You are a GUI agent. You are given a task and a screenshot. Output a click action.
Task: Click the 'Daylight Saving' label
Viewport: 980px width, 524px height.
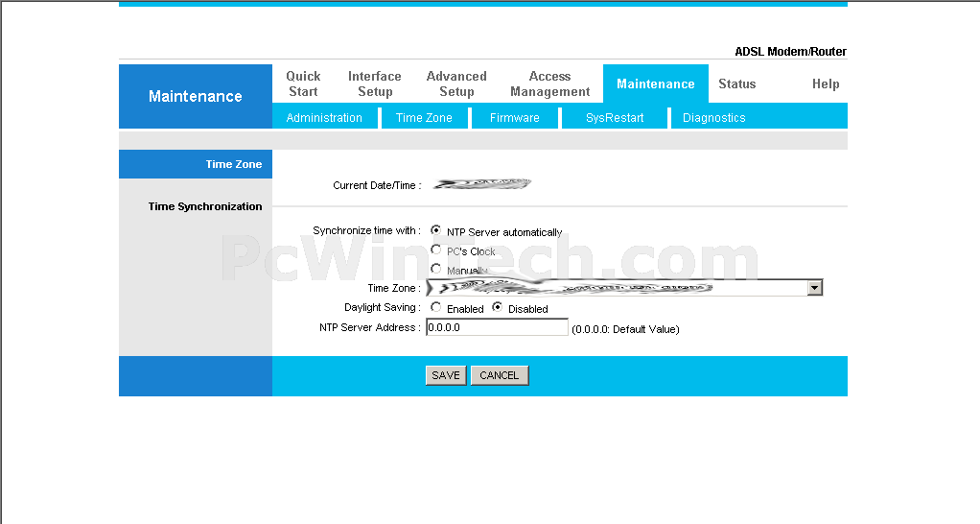pyautogui.click(x=382, y=308)
